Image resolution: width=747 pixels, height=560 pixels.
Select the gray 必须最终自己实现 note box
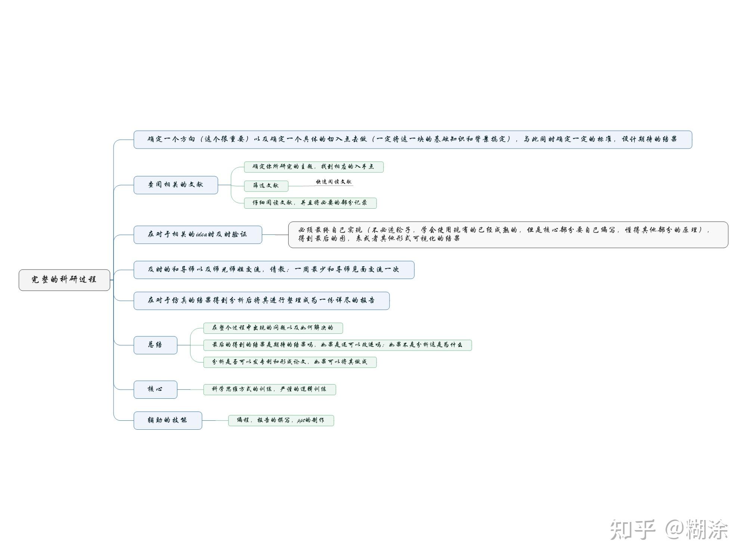click(x=508, y=234)
